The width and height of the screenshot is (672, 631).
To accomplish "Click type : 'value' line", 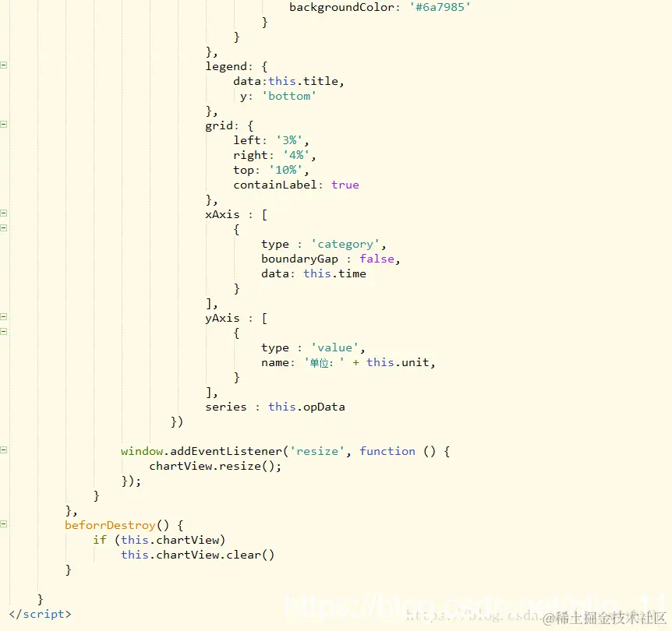I will point(313,347).
